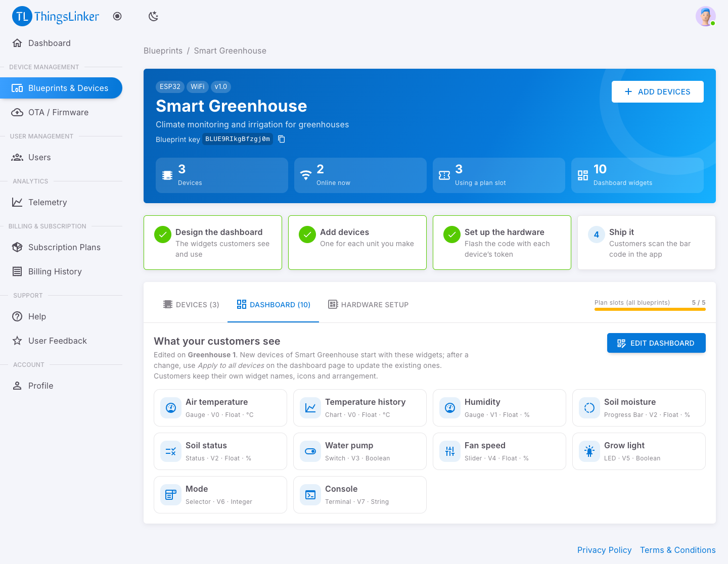This screenshot has width=728, height=564.
Task: Select the Dashboard (10) tab
Action: tap(274, 305)
